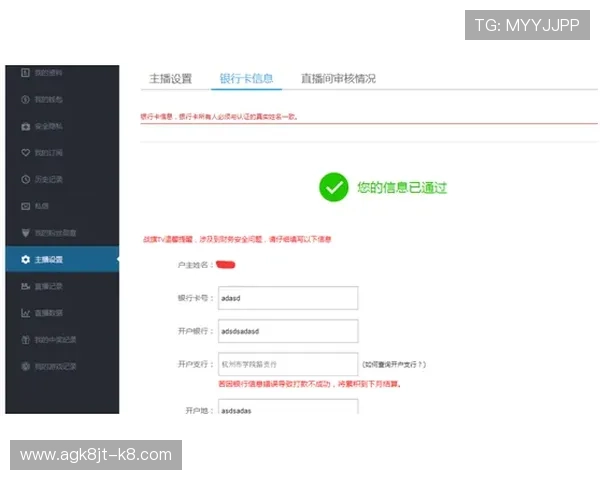
Task: Click red bank card notice under tabs
Action: (219, 117)
